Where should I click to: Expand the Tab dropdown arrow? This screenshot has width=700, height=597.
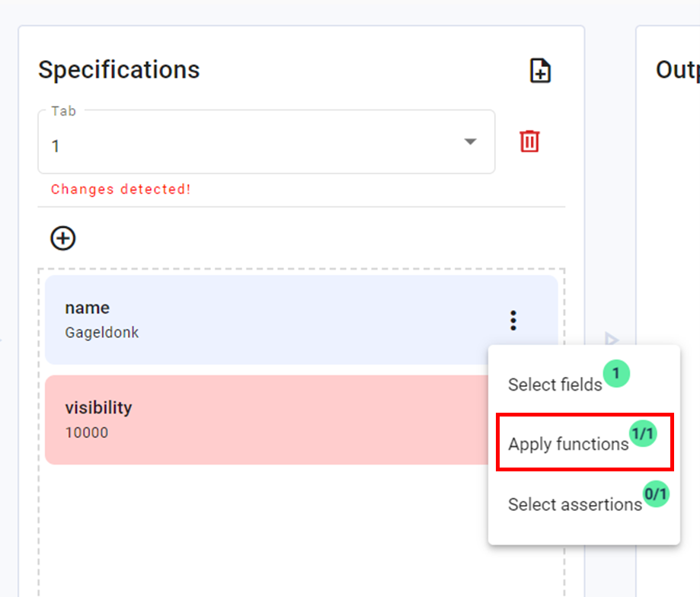coord(471,142)
